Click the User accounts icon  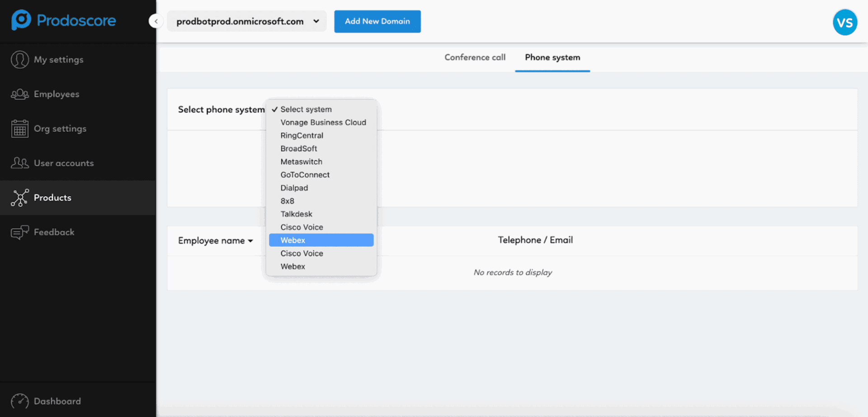point(20,163)
